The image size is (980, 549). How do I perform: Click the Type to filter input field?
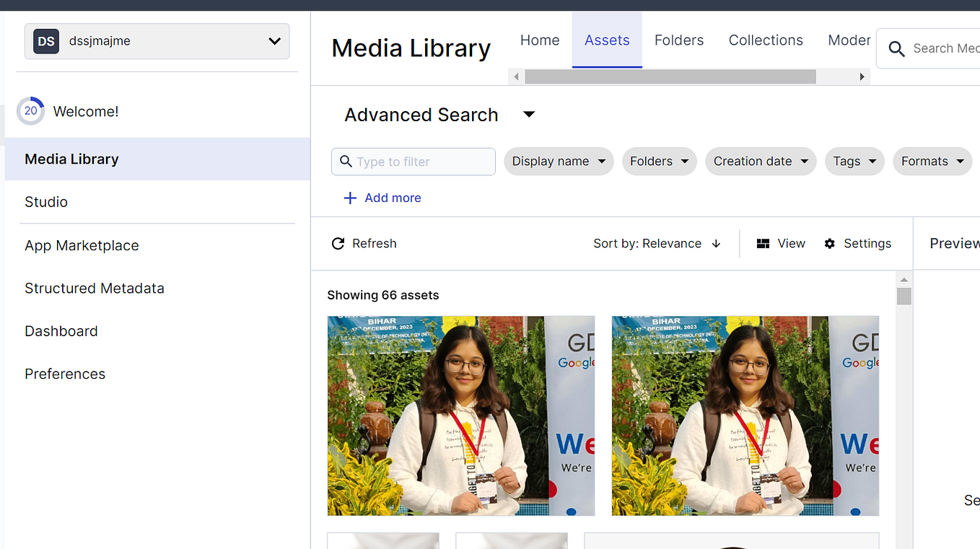click(x=413, y=161)
